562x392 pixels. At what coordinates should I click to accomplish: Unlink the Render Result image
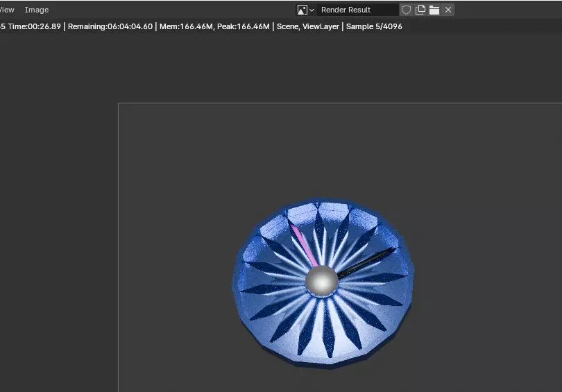[448, 10]
